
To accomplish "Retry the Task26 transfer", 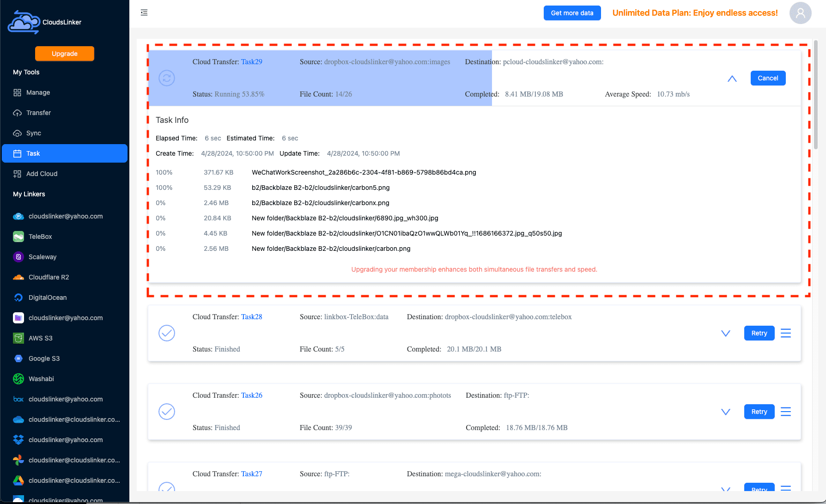I will (x=759, y=412).
